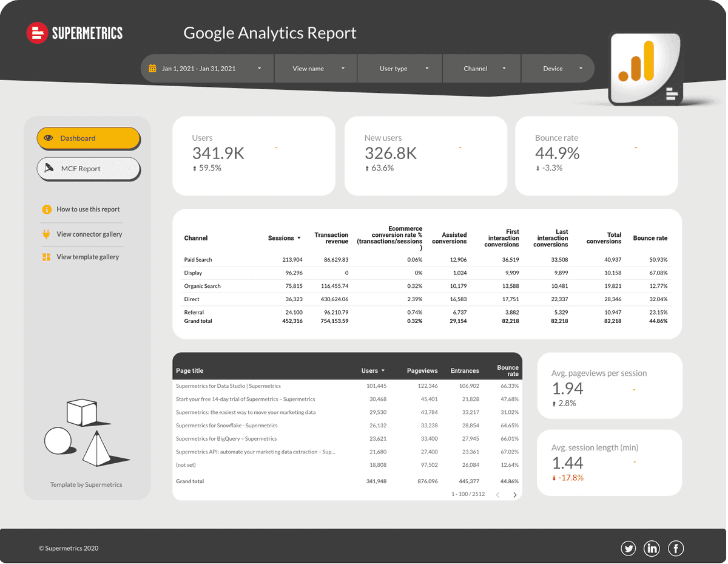
Task: Click the Bounce rate 44.9% scorecard
Action: [x=596, y=156]
